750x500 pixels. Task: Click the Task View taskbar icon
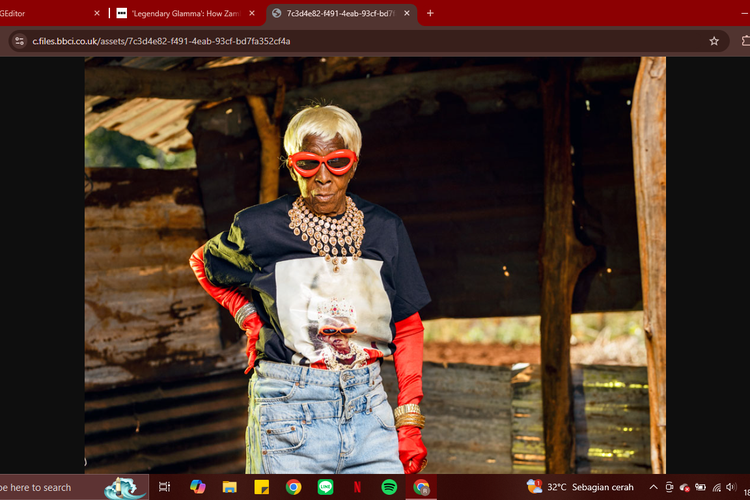[165, 487]
